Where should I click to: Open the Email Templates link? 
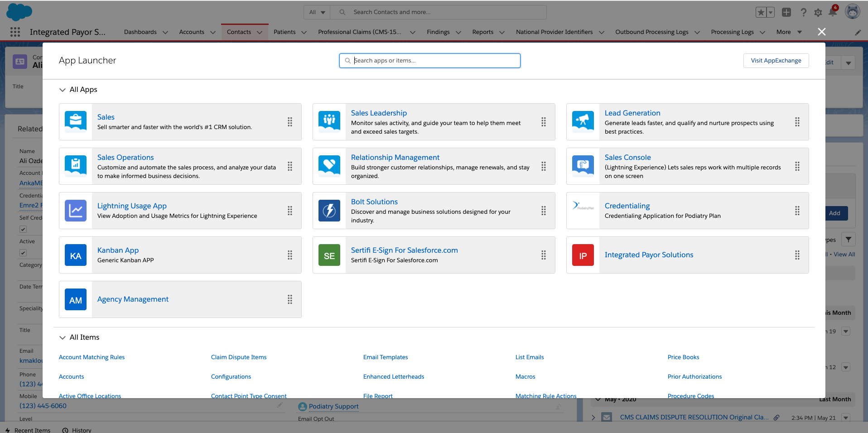click(386, 357)
